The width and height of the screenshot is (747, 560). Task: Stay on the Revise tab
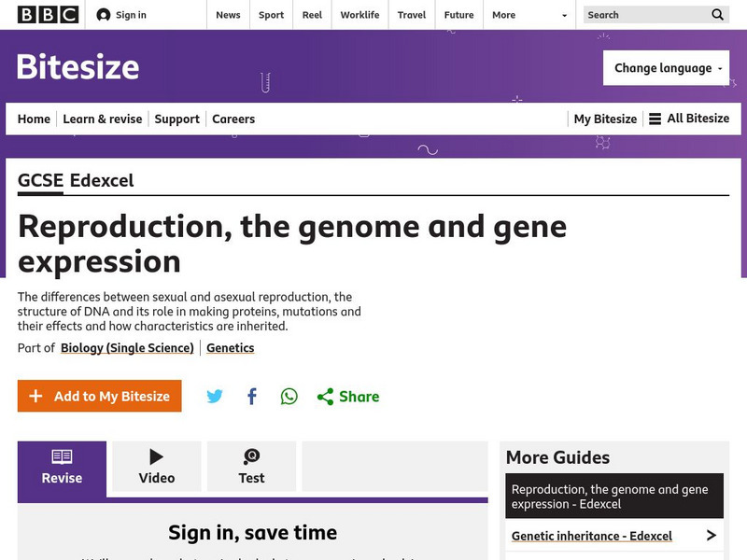[62, 466]
